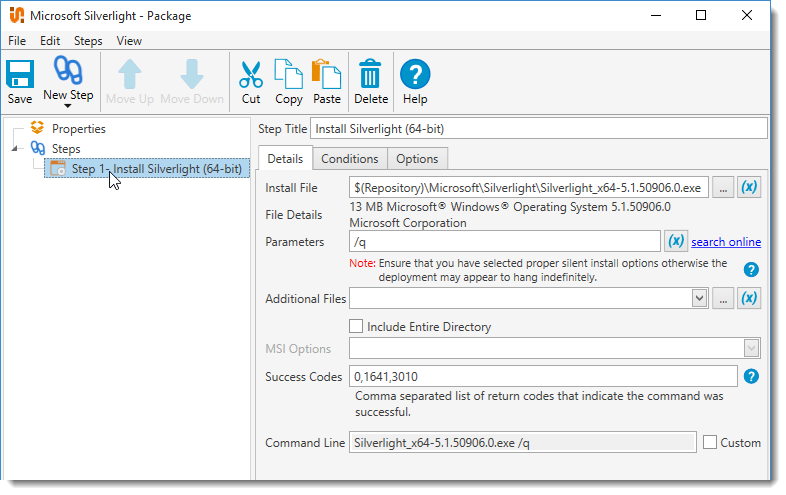Switch to the Conditions tab

coord(350,159)
